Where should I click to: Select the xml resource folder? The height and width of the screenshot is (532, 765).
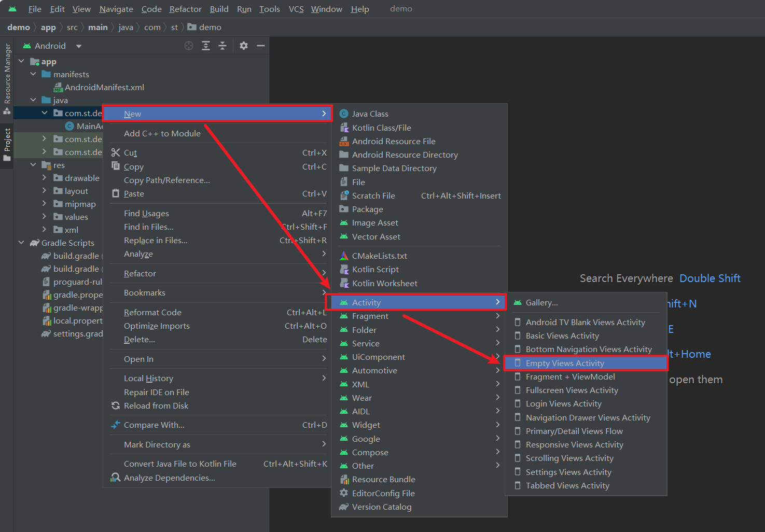(66, 230)
